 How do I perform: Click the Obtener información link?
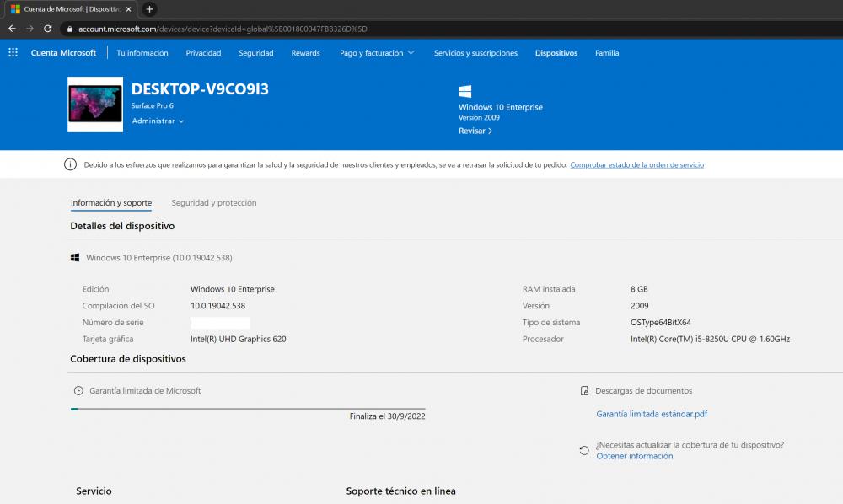[635, 456]
